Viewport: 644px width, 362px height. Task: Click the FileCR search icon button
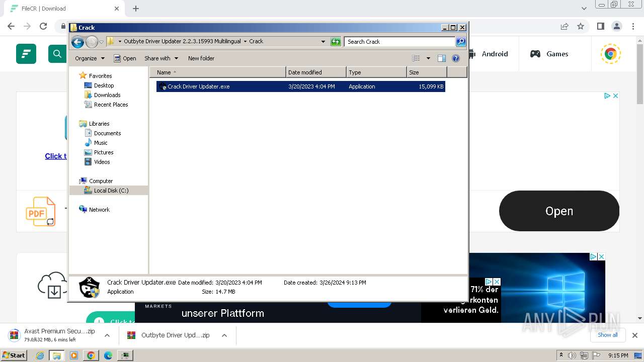(x=57, y=54)
